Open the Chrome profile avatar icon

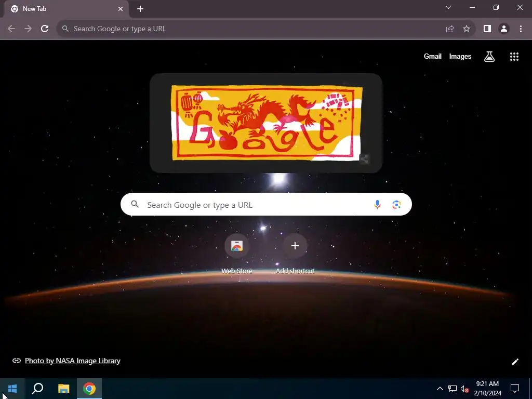[504, 29]
